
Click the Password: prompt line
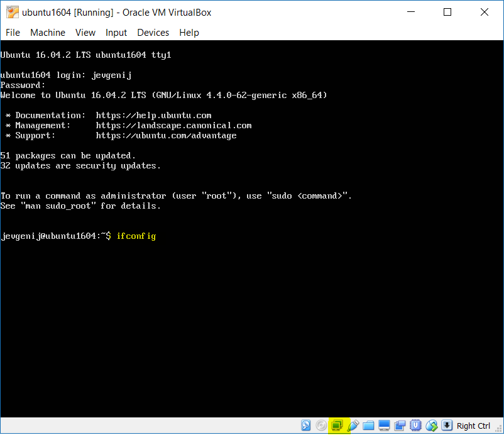[23, 85]
